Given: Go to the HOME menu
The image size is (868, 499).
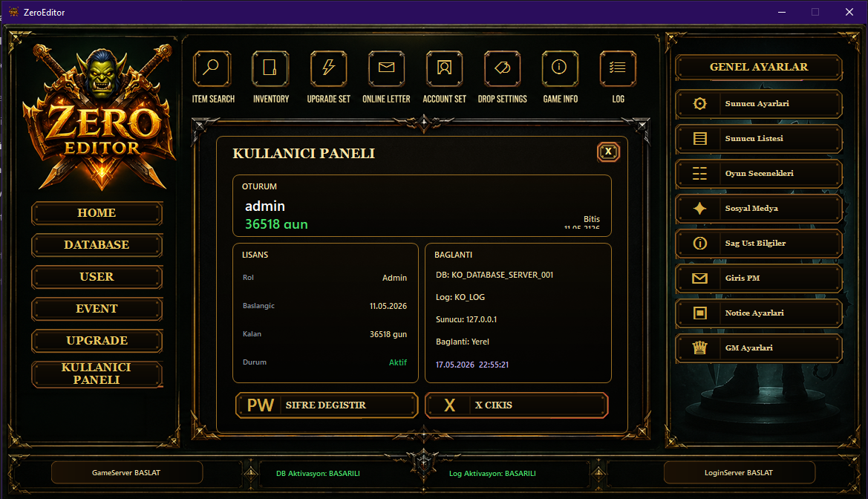Looking at the screenshot, I should click(x=97, y=213).
